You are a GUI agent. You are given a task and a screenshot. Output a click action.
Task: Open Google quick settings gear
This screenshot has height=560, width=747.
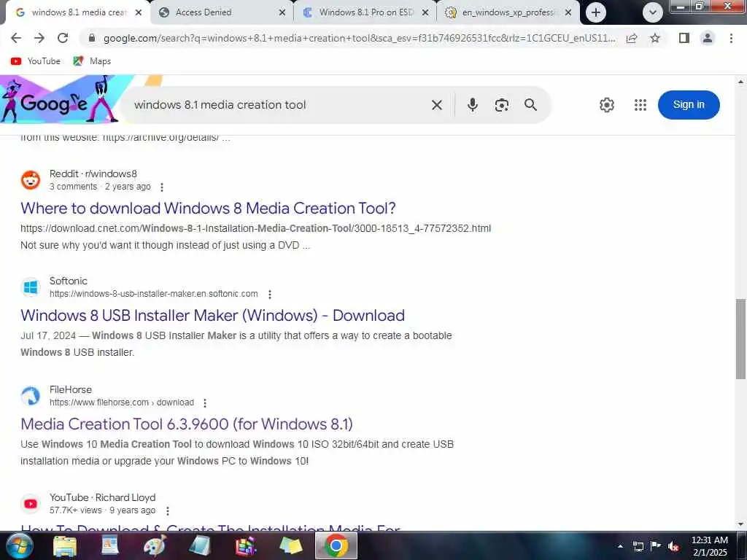pos(606,105)
